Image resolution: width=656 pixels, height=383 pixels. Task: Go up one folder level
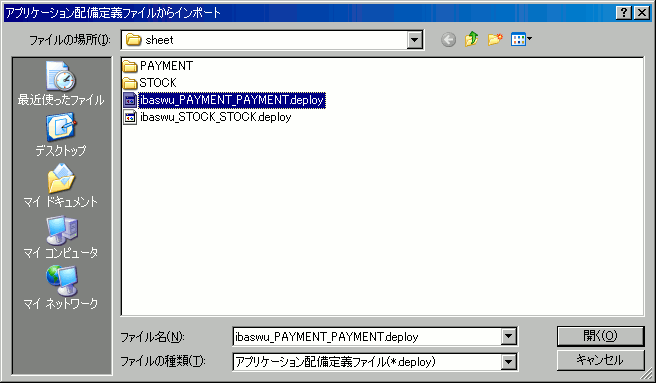pyautogui.click(x=472, y=39)
